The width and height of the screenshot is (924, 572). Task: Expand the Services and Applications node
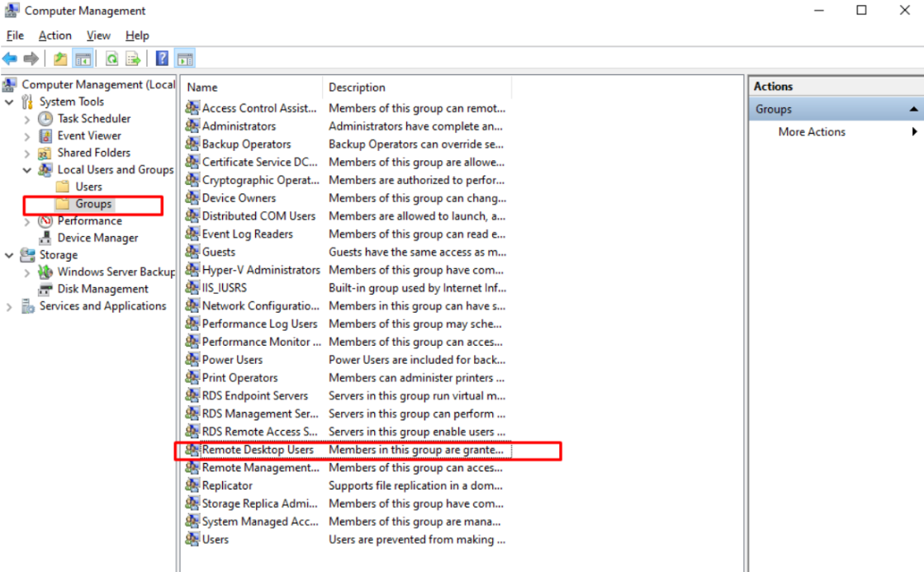(7, 305)
